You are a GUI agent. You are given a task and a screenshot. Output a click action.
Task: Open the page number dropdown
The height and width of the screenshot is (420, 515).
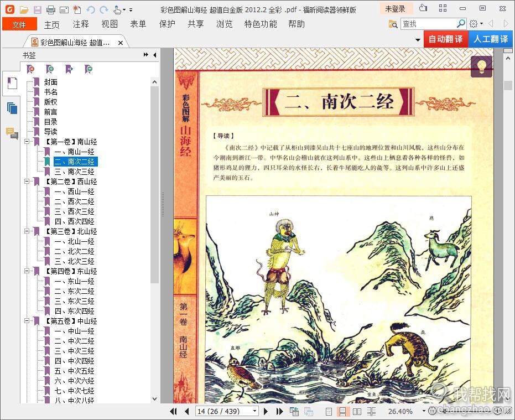point(254,411)
